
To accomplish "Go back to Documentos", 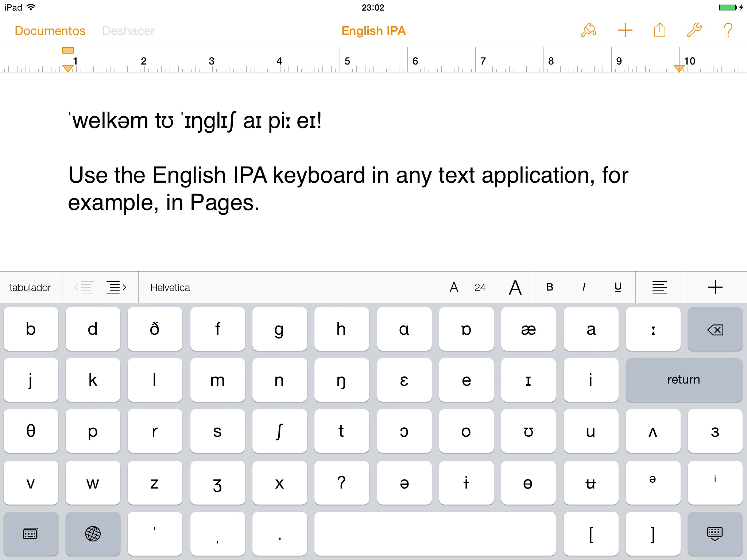I will tap(50, 31).
